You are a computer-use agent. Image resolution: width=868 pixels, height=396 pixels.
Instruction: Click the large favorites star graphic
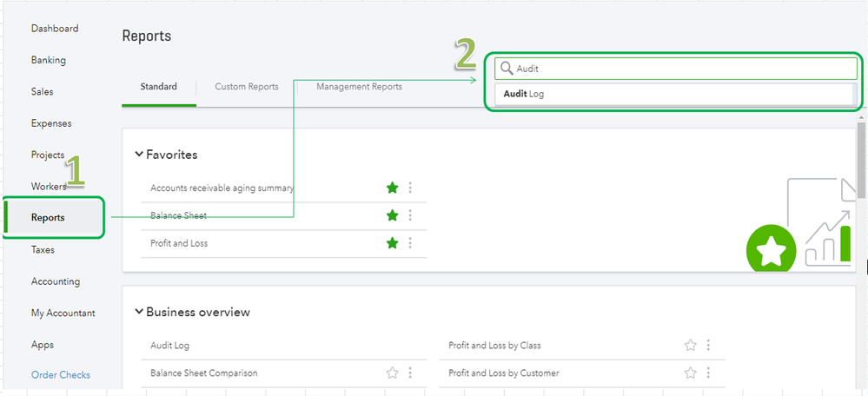click(772, 252)
